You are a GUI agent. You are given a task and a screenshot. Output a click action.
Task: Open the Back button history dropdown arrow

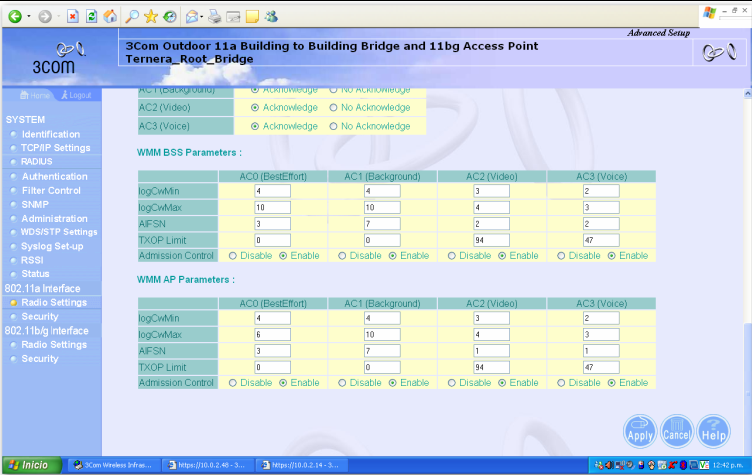pyautogui.click(x=29, y=17)
